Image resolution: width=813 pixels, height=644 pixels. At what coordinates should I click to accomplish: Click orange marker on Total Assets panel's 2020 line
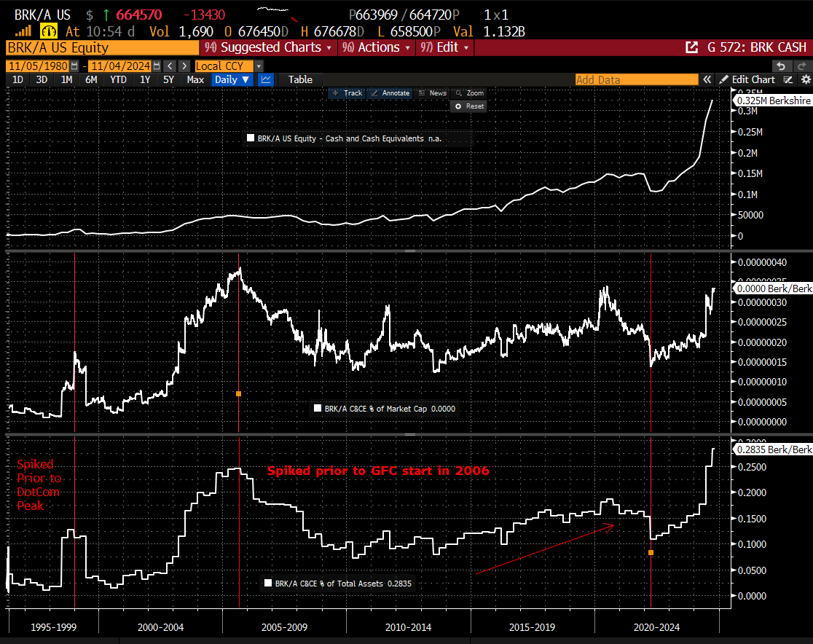651,553
